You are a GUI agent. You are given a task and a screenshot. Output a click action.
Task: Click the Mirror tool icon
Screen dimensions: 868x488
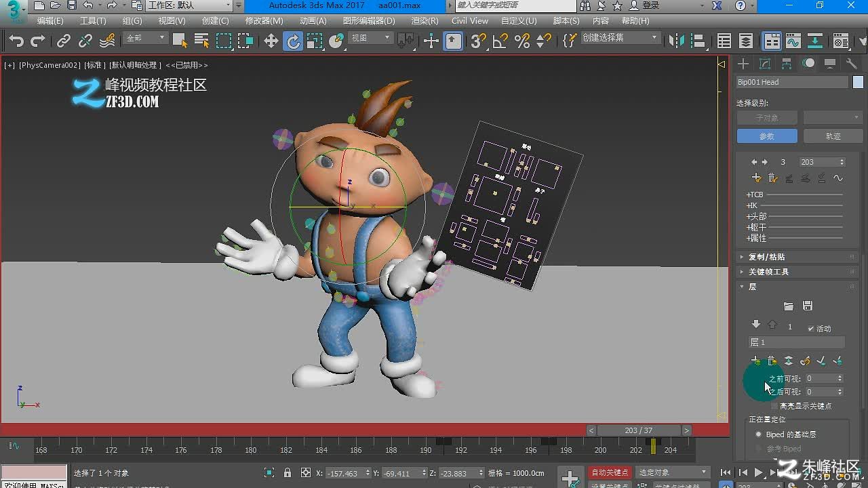pyautogui.click(x=677, y=41)
